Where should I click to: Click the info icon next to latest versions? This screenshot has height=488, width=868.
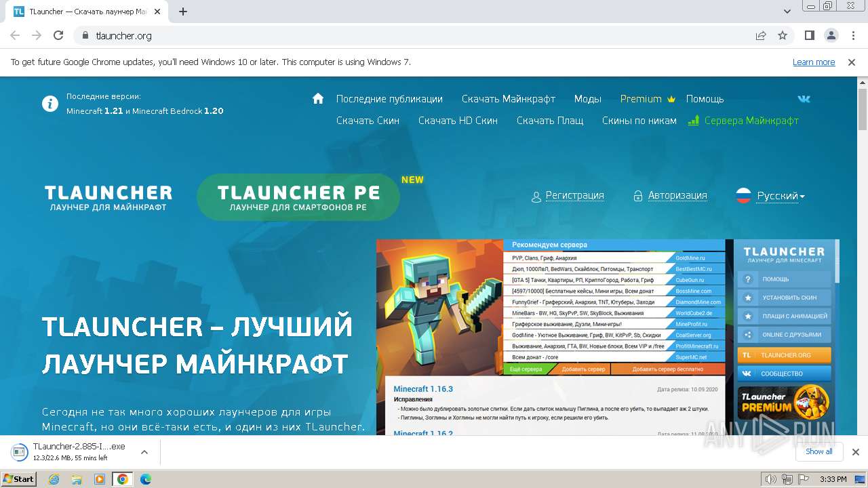point(50,104)
